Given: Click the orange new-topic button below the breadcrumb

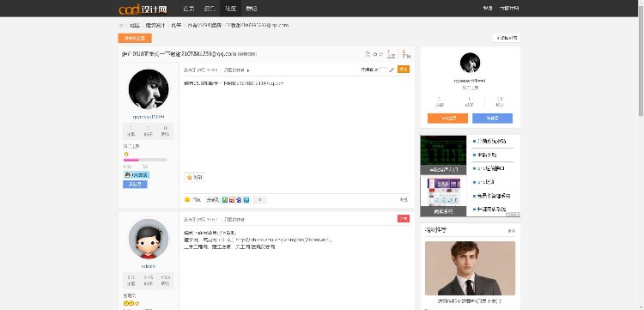Looking at the screenshot, I should [x=135, y=38].
